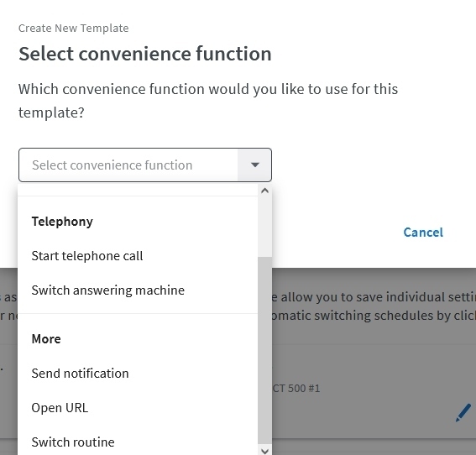This screenshot has width=476, height=455.
Task: Pick the Send notification function
Action: coord(138,373)
